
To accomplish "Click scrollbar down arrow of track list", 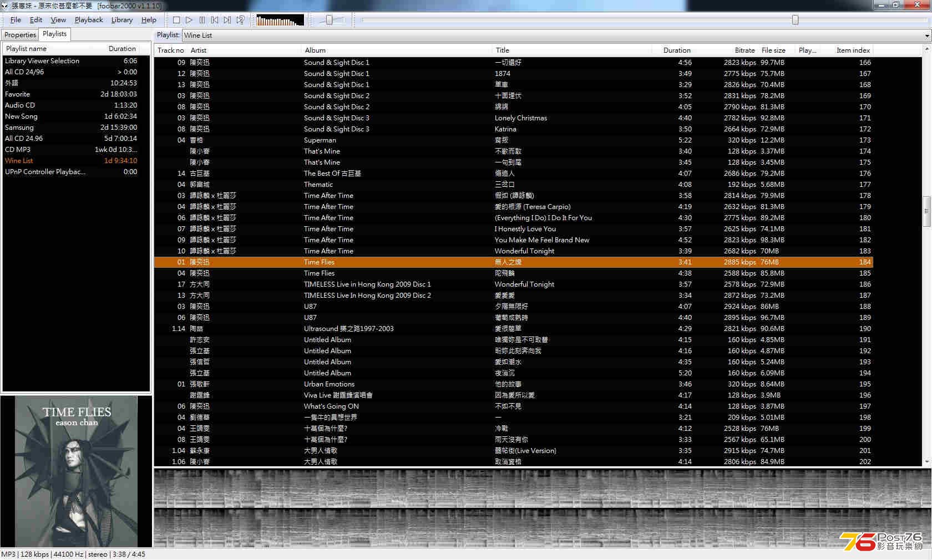I will pos(926,462).
